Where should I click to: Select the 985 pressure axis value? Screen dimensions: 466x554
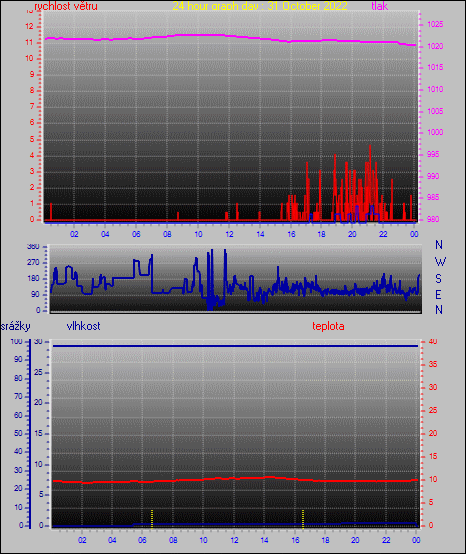433,197
